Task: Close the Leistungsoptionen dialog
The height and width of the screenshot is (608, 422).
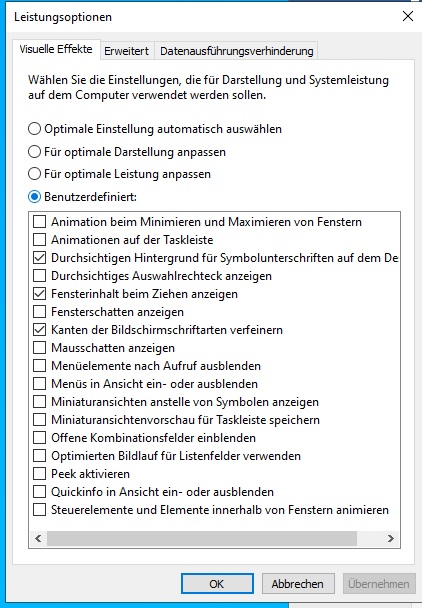Action: [408, 16]
